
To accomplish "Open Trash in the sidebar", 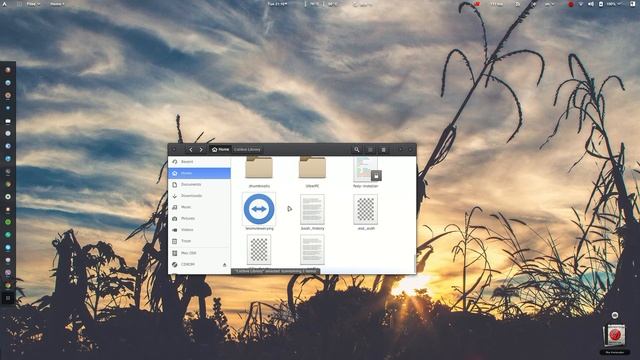I will pos(199,241).
